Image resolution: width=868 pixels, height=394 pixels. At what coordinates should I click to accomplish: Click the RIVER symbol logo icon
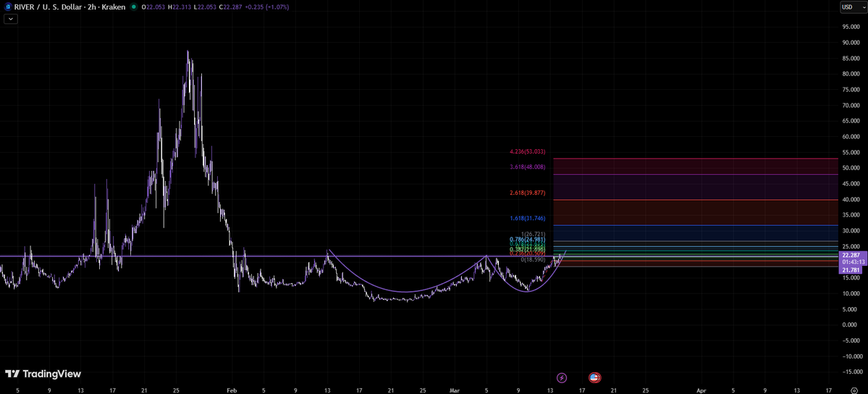[x=8, y=7]
